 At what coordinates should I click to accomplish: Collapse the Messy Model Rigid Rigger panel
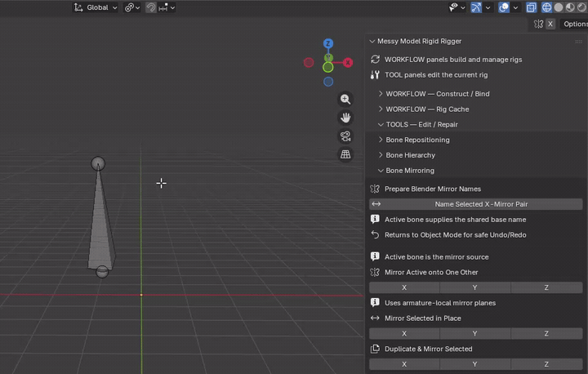click(372, 42)
